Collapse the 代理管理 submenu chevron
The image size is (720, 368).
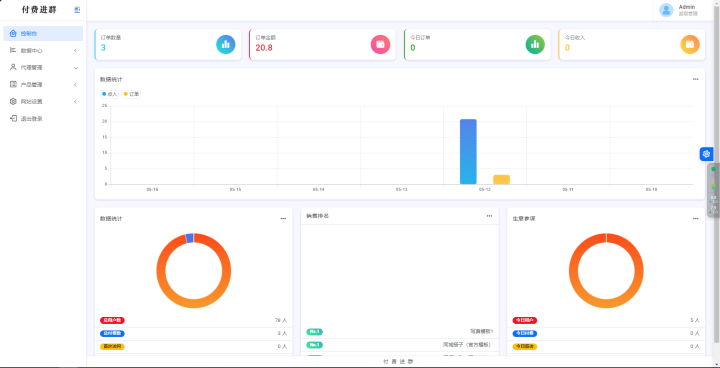[76, 68]
